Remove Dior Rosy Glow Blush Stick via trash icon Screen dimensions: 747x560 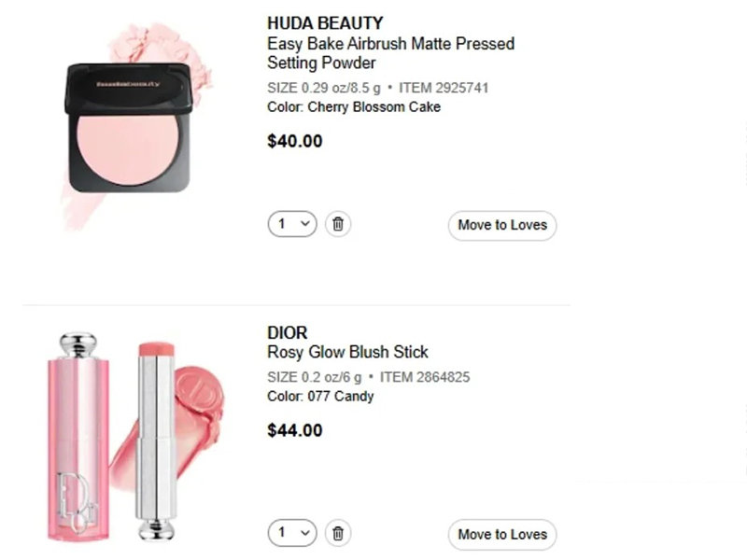point(338,533)
